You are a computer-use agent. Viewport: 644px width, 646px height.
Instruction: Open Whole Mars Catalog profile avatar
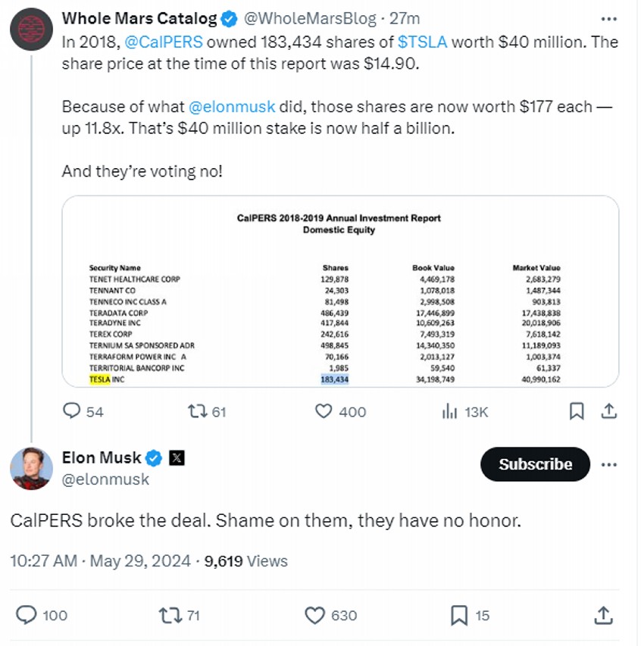coord(31,30)
